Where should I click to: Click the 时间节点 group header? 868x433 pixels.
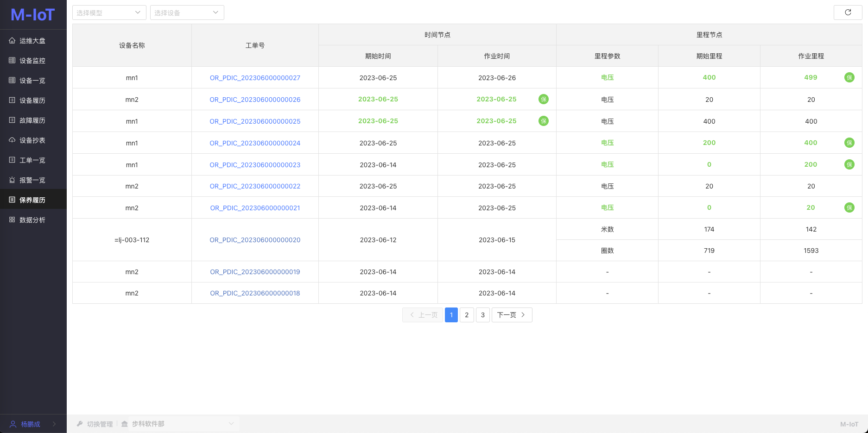pyautogui.click(x=437, y=35)
